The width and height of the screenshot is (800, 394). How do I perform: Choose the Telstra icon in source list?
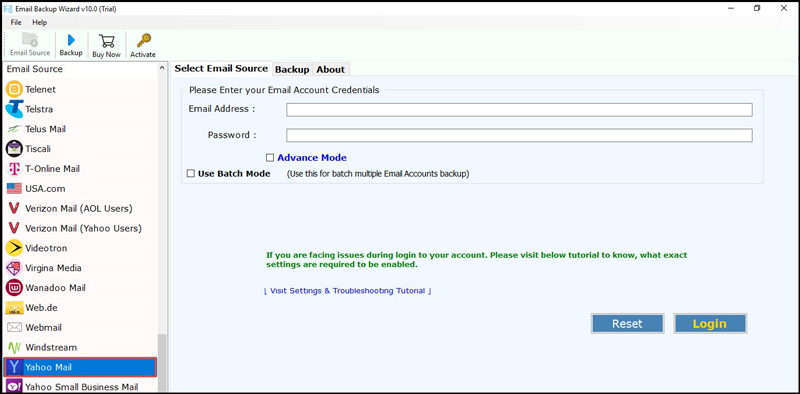pyautogui.click(x=14, y=109)
